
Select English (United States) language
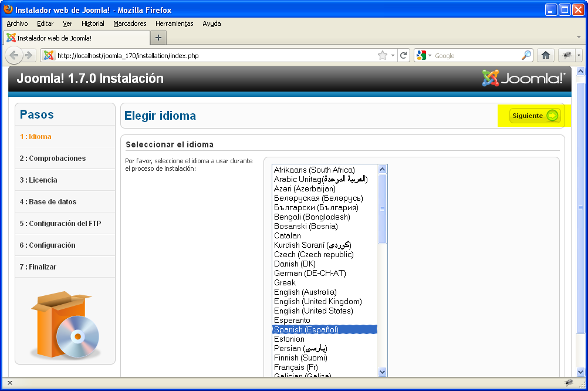pyautogui.click(x=325, y=311)
